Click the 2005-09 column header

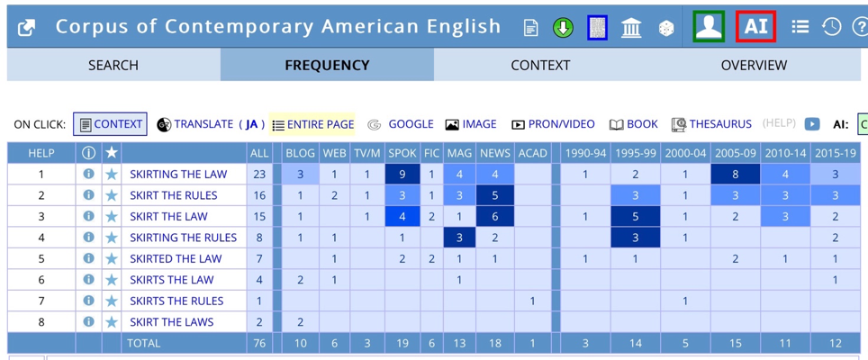click(735, 153)
